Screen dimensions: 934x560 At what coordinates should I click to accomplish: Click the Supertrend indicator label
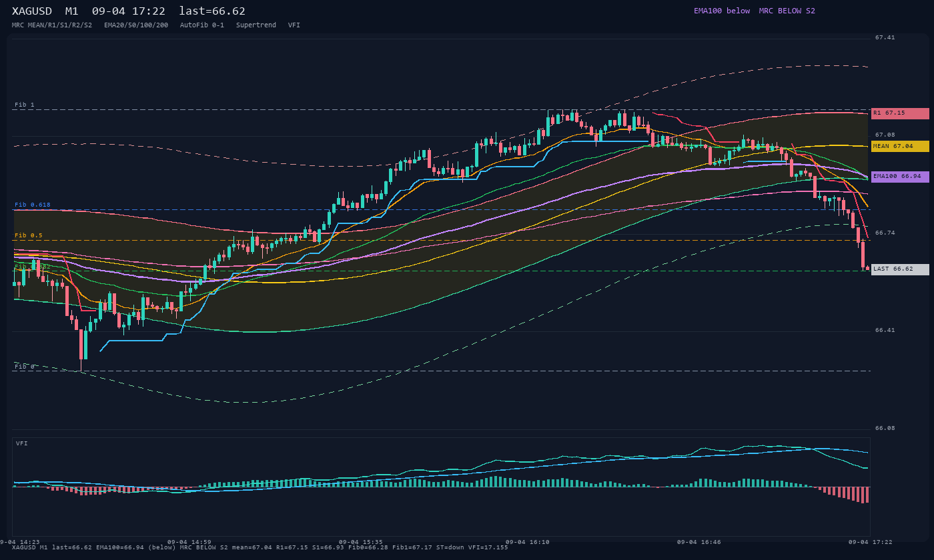pos(256,25)
